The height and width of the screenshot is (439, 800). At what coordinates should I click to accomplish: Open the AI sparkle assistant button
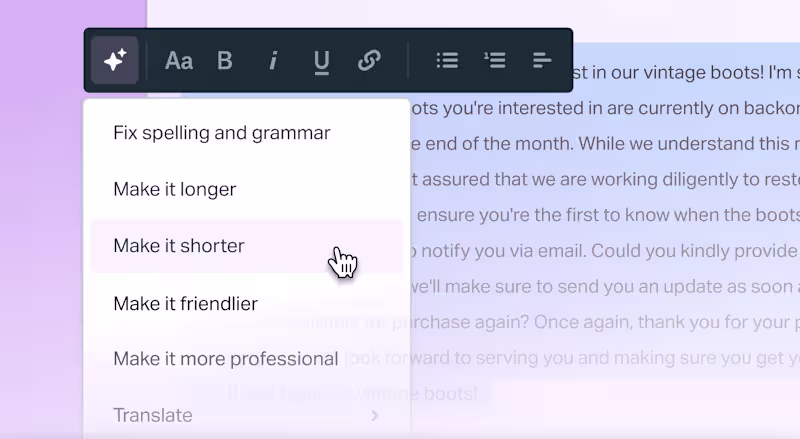115,60
